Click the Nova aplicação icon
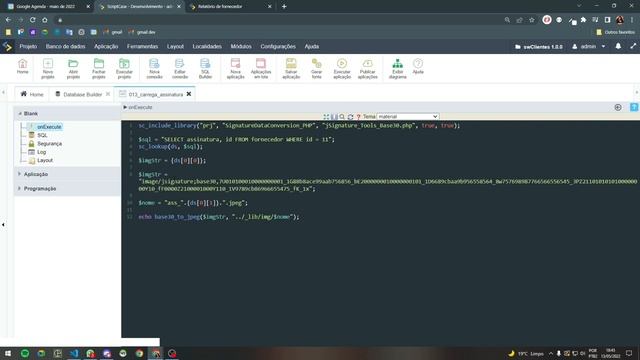 236,68
